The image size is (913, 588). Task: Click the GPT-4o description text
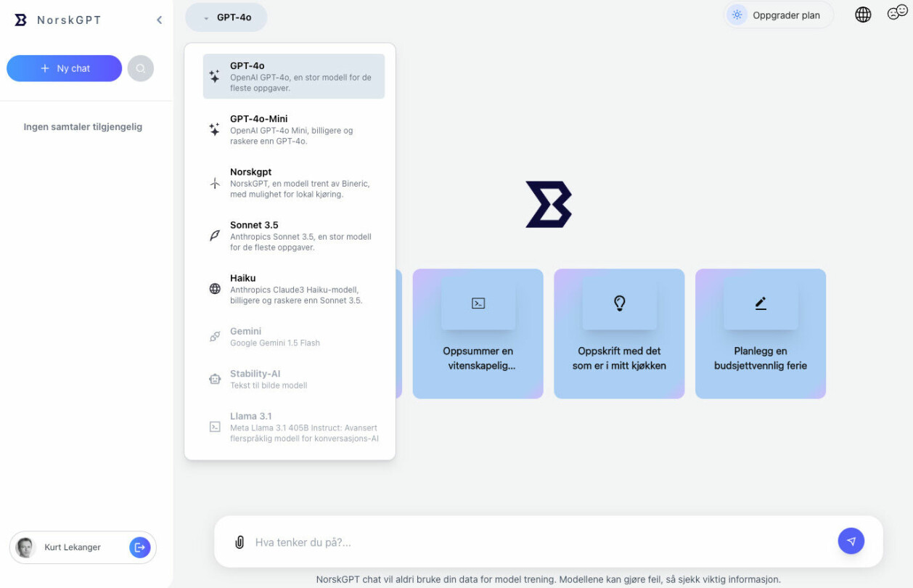pos(300,83)
